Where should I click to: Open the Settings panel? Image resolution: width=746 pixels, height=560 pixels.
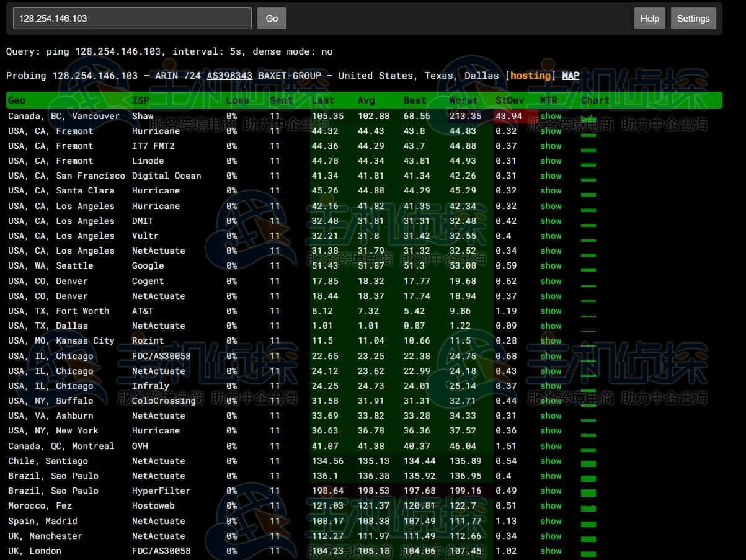point(693,19)
